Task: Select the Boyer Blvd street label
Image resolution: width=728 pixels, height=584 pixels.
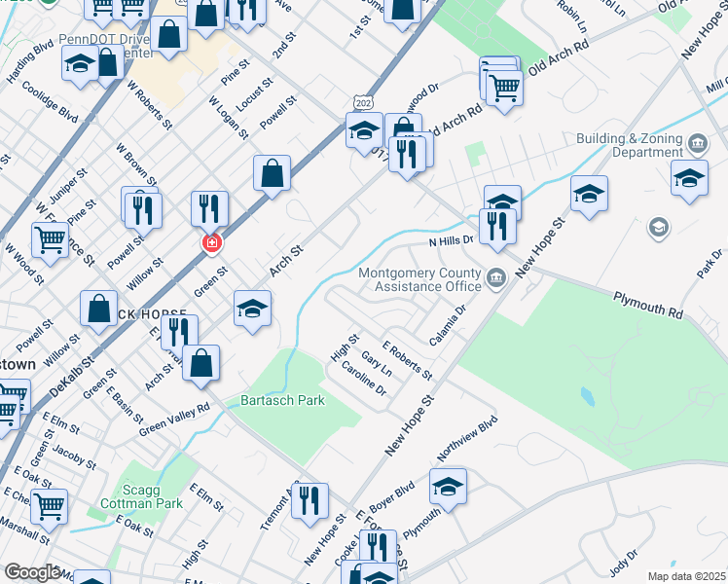Action: click(391, 497)
